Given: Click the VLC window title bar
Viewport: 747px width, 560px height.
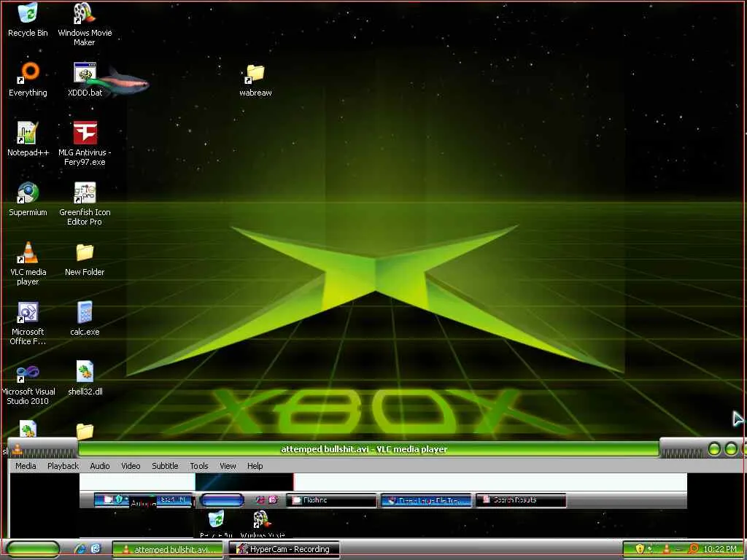Looking at the screenshot, I should pos(368,448).
